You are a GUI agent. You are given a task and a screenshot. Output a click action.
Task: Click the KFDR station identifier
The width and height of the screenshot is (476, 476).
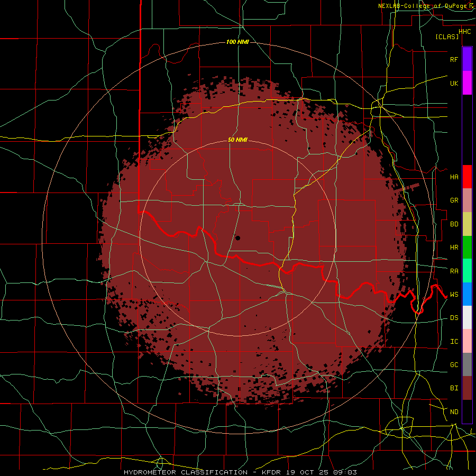coord(271,472)
